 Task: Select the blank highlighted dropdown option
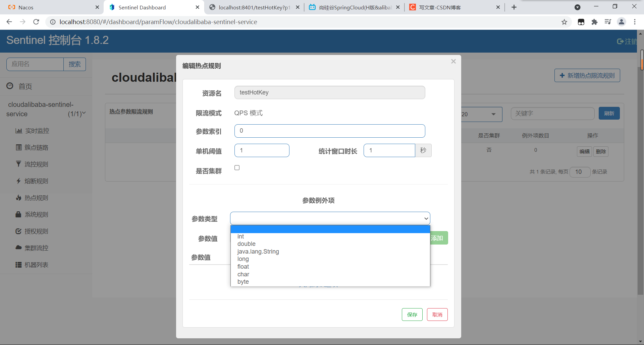coord(330,229)
